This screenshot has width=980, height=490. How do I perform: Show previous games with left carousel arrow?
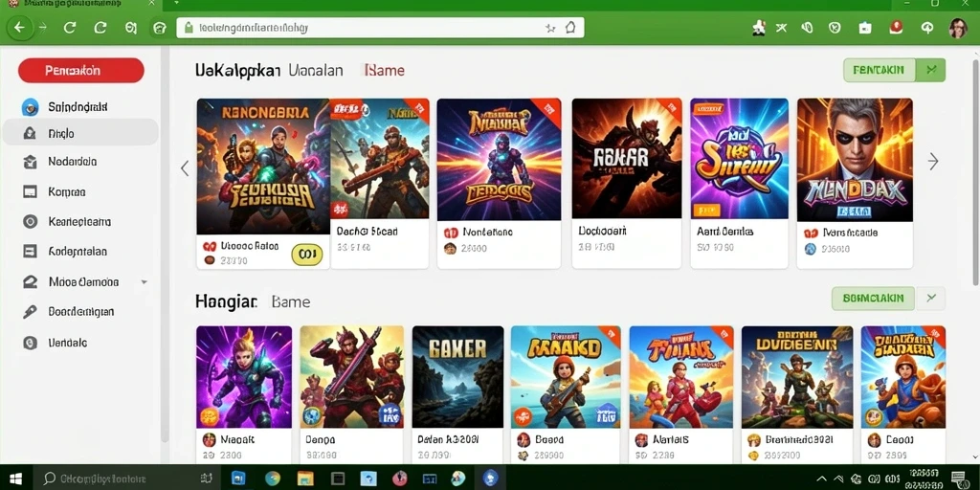coord(185,168)
